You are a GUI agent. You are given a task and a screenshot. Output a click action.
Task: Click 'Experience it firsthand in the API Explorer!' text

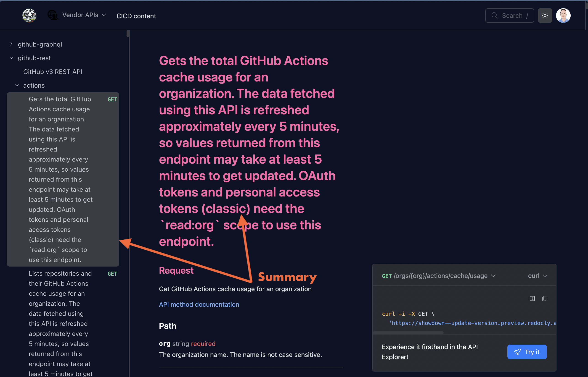point(430,352)
